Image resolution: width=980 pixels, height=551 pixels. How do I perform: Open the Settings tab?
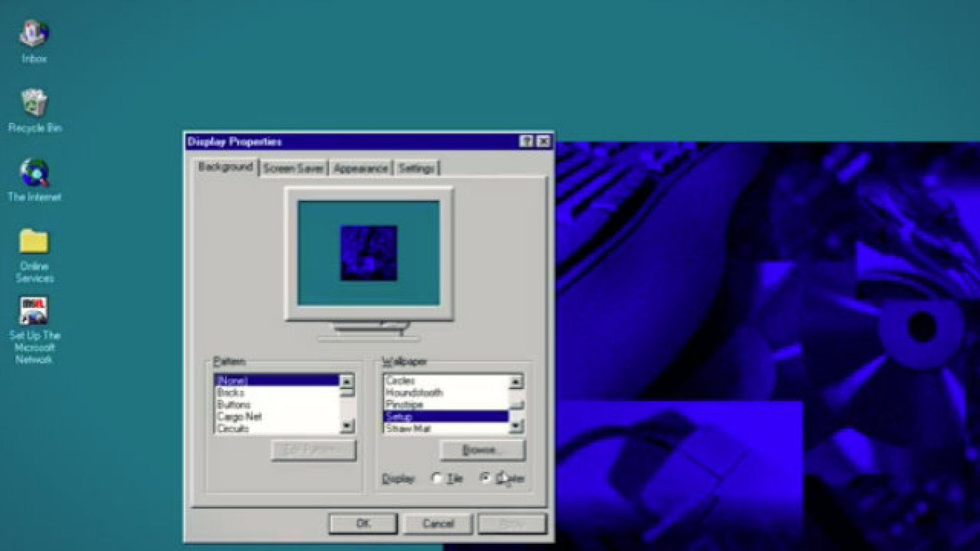416,169
